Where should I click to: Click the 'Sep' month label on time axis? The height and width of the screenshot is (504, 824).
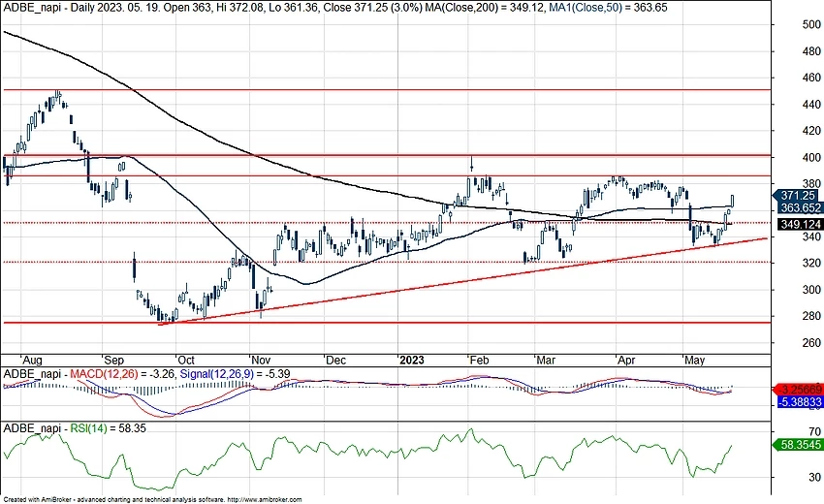[113, 360]
